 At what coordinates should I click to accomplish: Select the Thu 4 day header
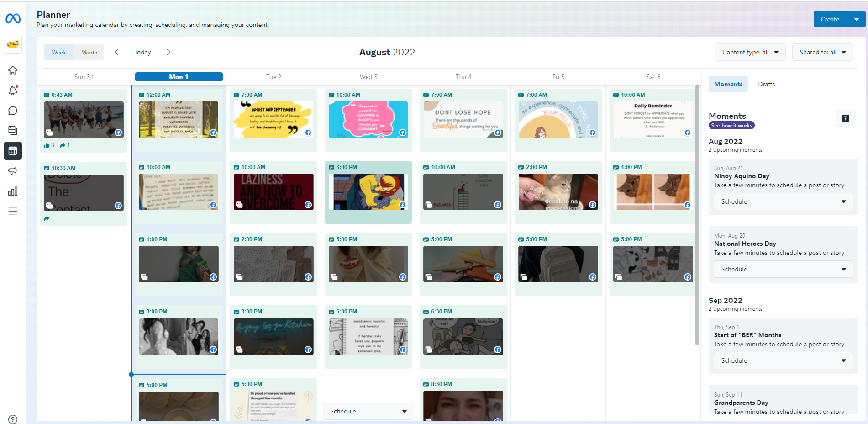pos(463,77)
